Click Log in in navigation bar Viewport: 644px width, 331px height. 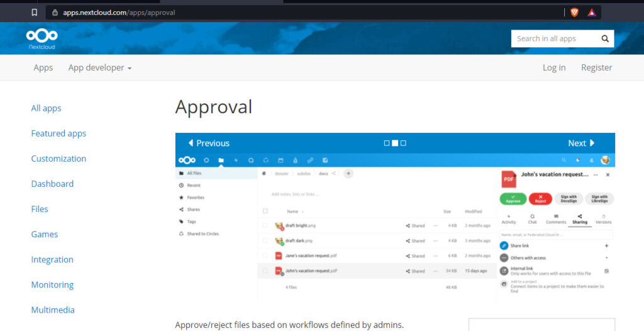tap(554, 67)
